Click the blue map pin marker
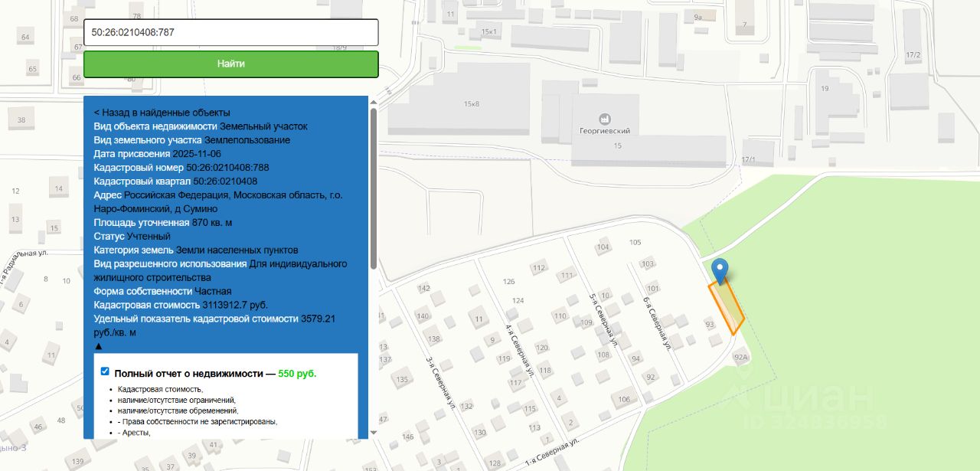The height and width of the screenshot is (471, 980). [x=720, y=271]
